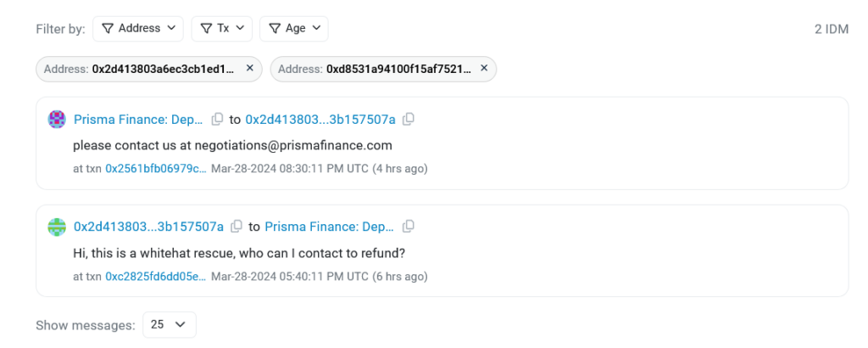Open 0x2d413803...3b157507a recipient link in first message
The image size is (868, 348).
click(x=320, y=119)
